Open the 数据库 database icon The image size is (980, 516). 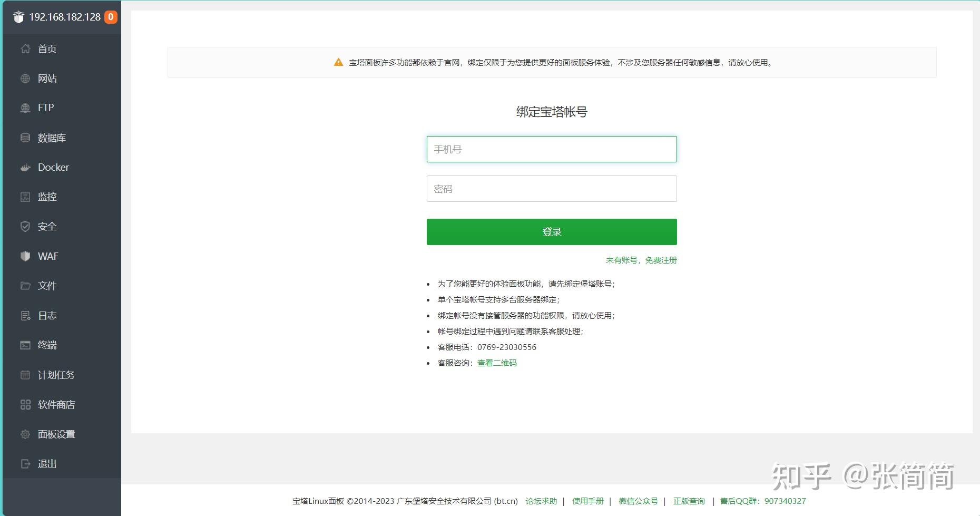[25, 138]
